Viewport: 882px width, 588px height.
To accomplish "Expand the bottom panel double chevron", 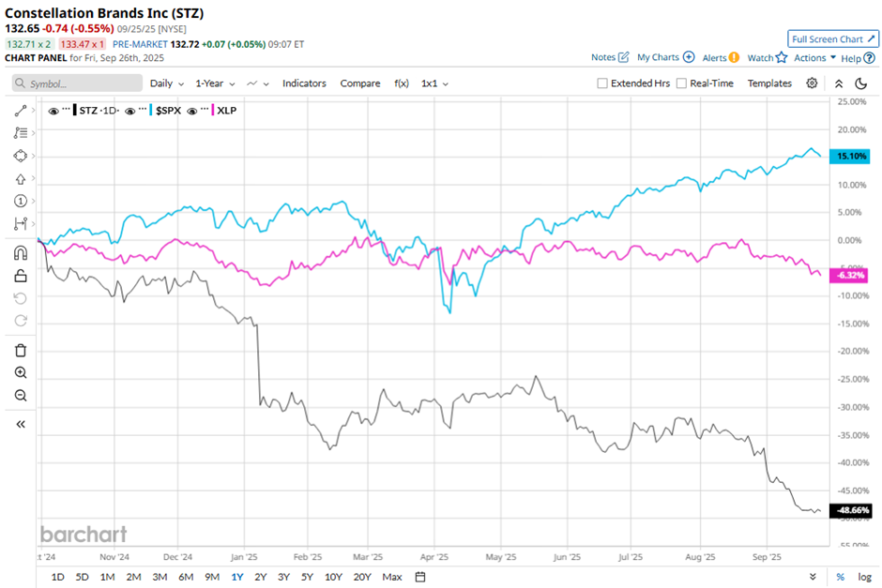I will tap(813, 577).
